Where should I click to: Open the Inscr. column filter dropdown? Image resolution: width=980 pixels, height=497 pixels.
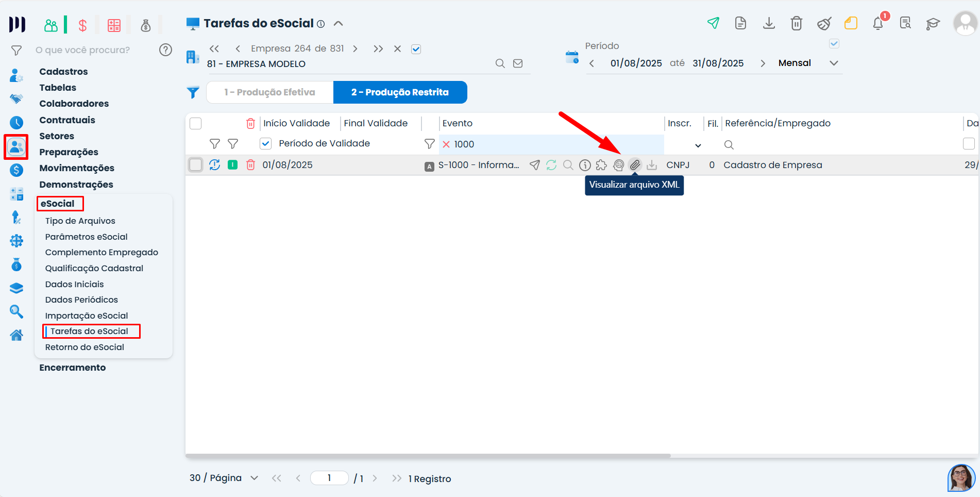tap(698, 145)
